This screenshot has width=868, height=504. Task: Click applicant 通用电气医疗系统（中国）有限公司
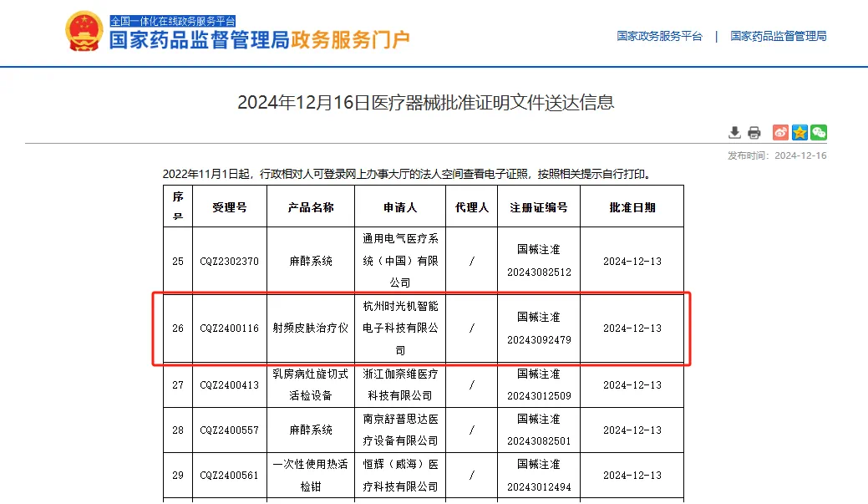point(400,261)
